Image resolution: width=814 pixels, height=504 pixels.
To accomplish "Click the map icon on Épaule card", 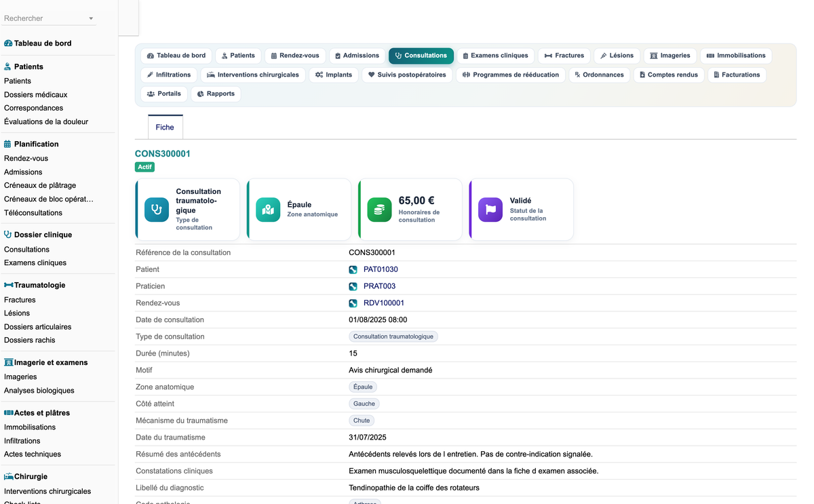I will pyautogui.click(x=268, y=210).
